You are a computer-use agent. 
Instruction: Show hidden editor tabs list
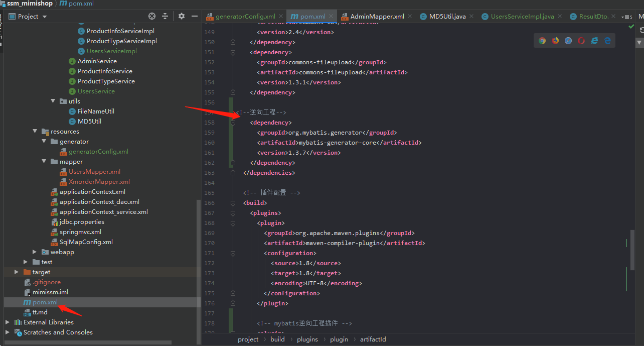[x=627, y=17]
